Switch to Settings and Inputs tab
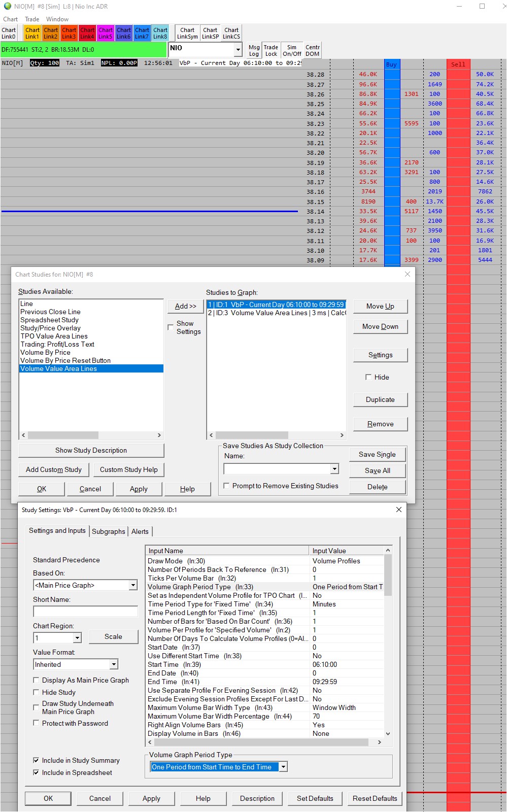The image size is (507, 812). coord(57,530)
